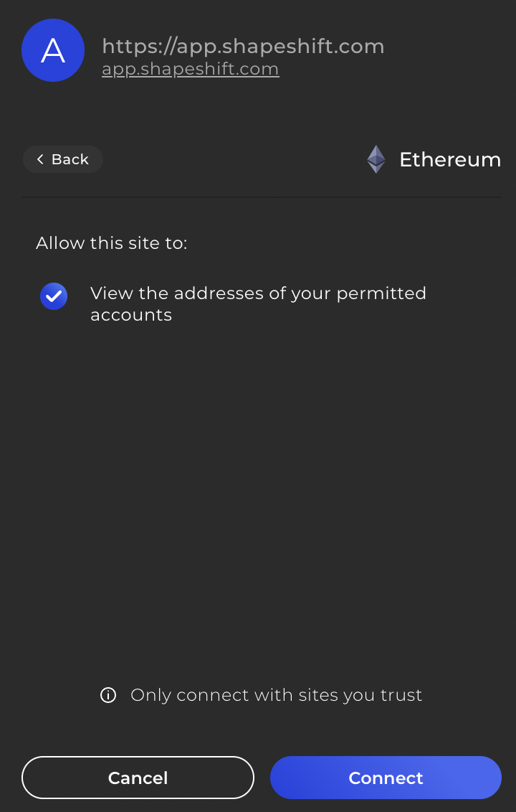Image resolution: width=516 pixels, height=812 pixels.
Task: Cancel the connection request
Action: tap(138, 778)
